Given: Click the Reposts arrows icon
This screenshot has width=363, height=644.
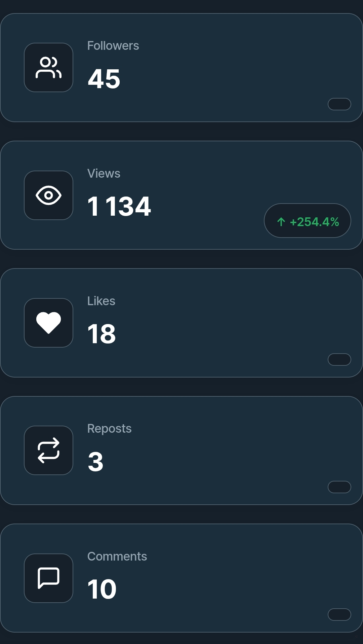Looking at the screenshot, I should (x=48, y=450).
